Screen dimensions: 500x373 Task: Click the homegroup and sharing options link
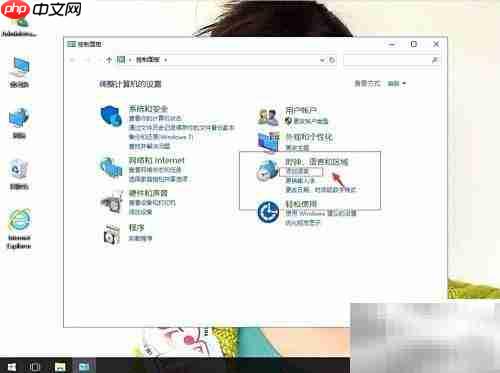click(158, 179)
